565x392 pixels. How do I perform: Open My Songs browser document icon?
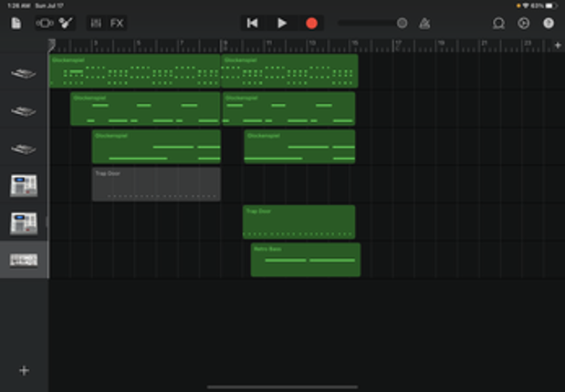(x=16, y=24)
